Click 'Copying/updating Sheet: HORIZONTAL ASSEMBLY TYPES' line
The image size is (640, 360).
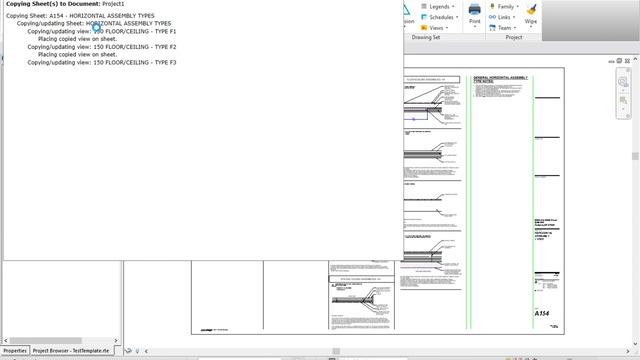[94, 23]
